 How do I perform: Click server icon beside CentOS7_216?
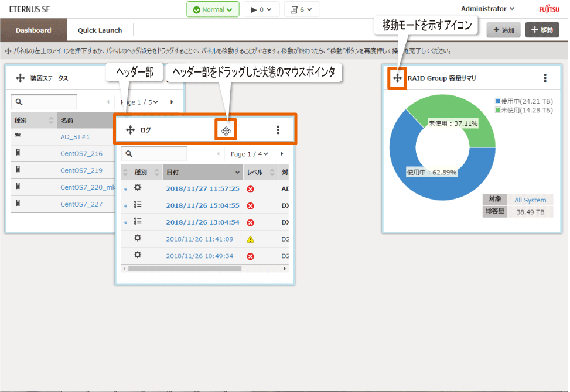18,153
